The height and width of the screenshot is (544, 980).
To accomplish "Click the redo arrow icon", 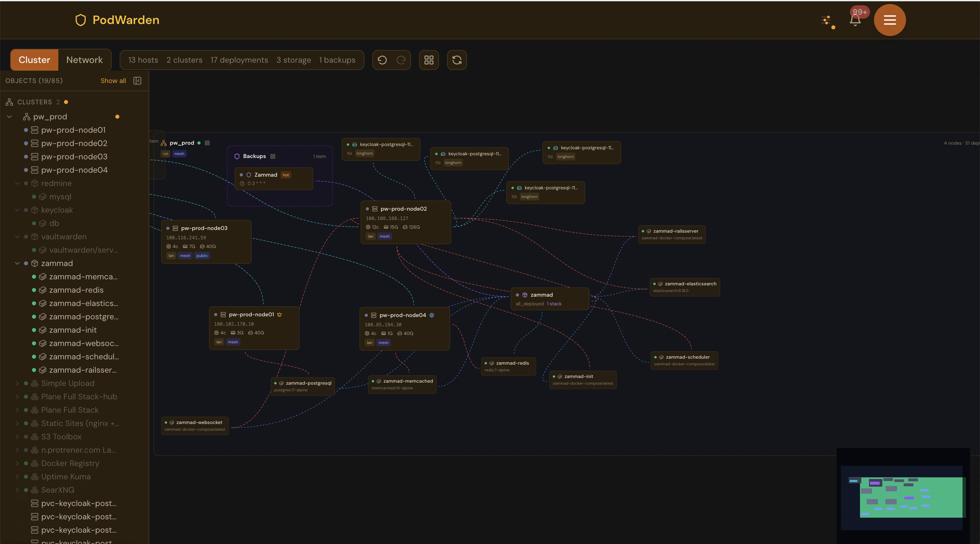I will (x=401, y=60).
